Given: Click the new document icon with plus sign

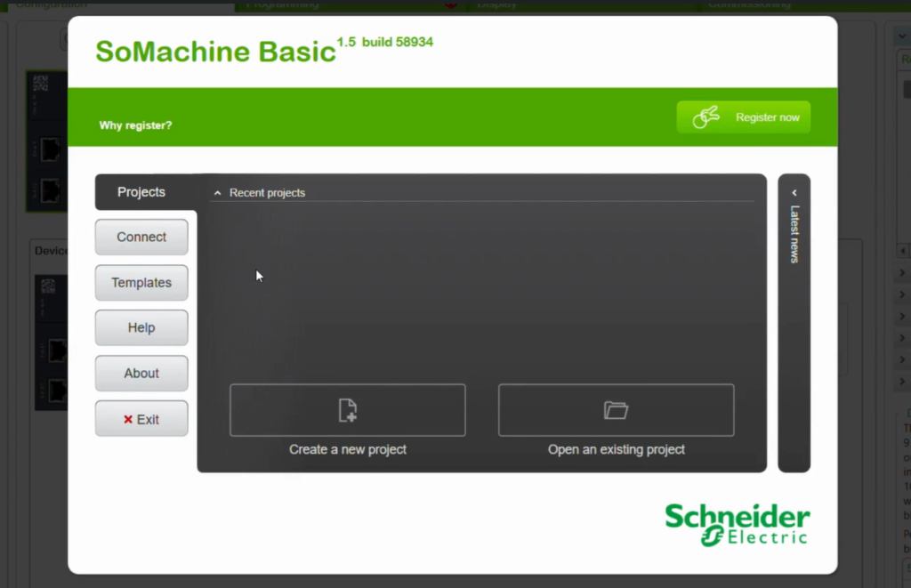Looking at the screenshot, I should 348,410.
